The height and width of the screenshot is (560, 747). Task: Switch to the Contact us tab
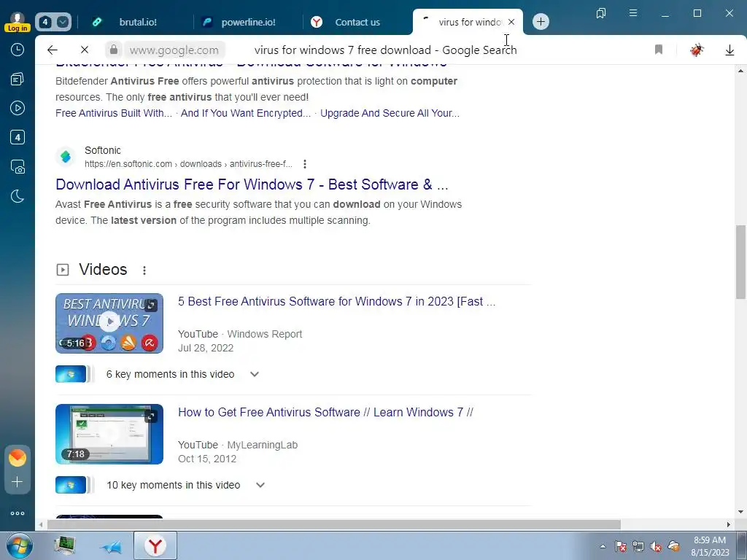point(357,22)
